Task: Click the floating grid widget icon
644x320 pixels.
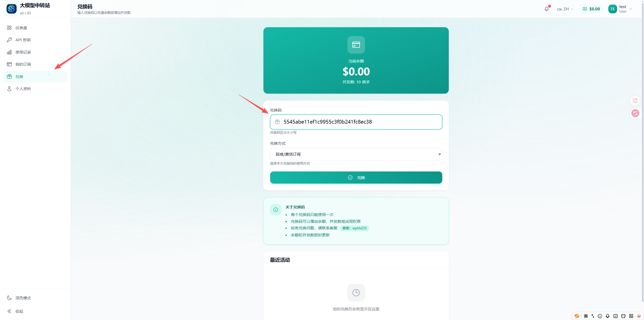Action: click(x=635, y=101)
